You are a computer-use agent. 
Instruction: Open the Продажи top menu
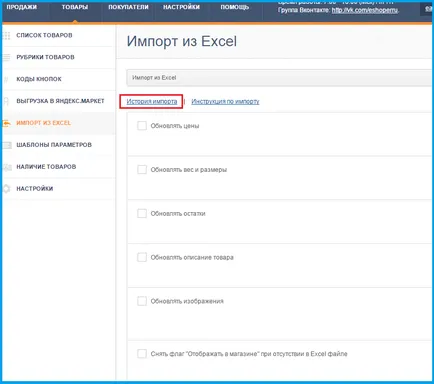22,7
